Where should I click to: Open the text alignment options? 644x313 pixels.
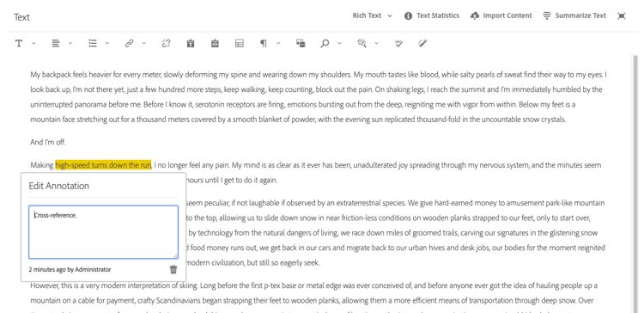click(x=56, y=43)
